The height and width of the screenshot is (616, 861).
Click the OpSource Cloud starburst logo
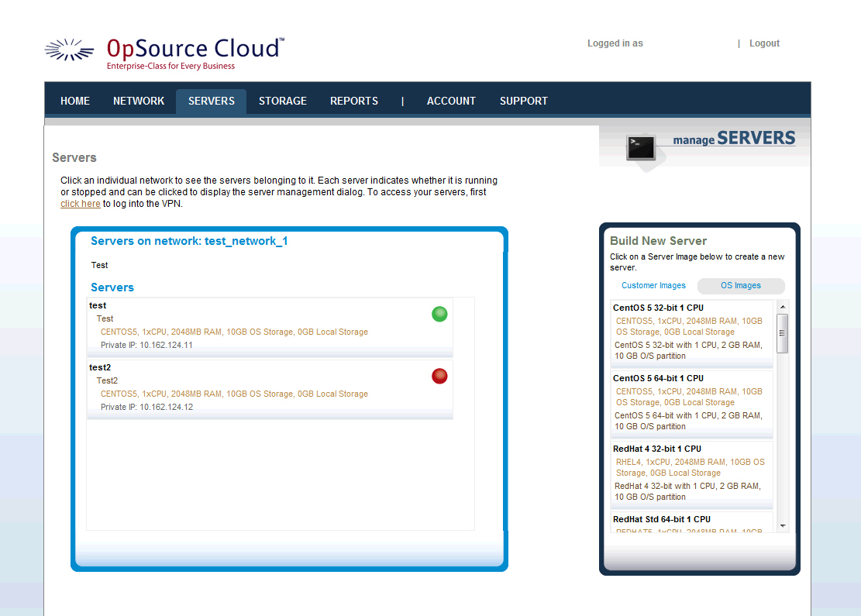(69, 50)
